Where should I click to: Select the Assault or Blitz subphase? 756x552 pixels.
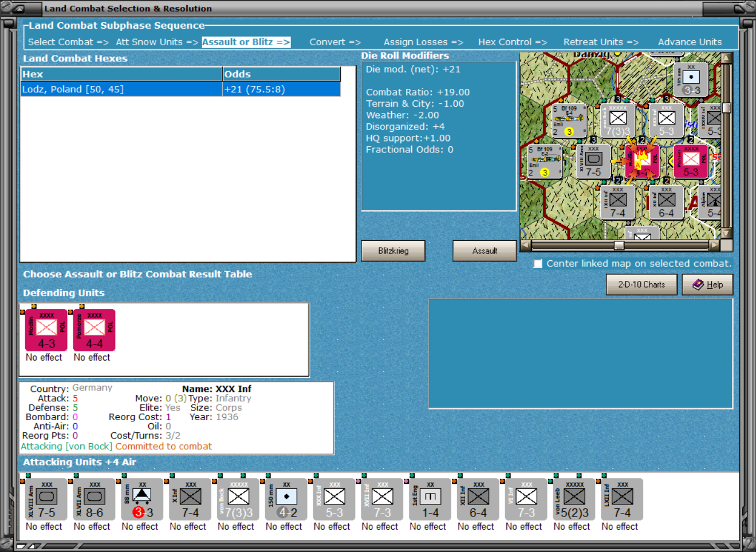point(246,42)
